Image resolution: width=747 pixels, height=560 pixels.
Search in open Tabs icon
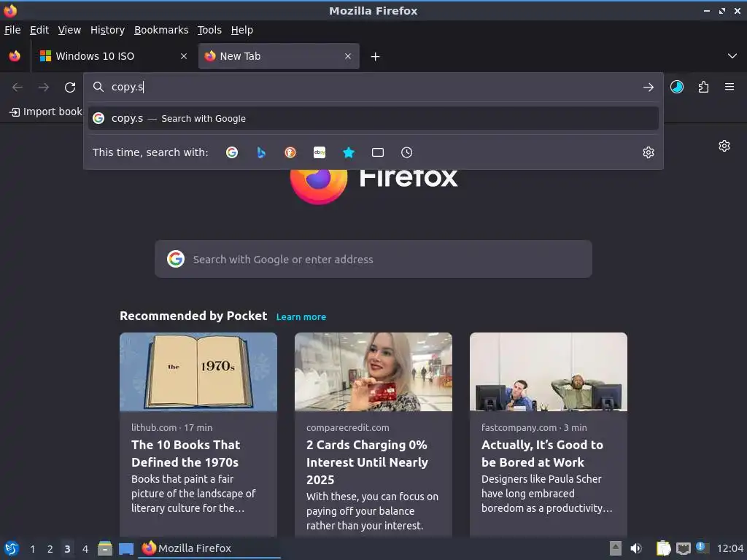pyautogui.click(x=378, y=152)
